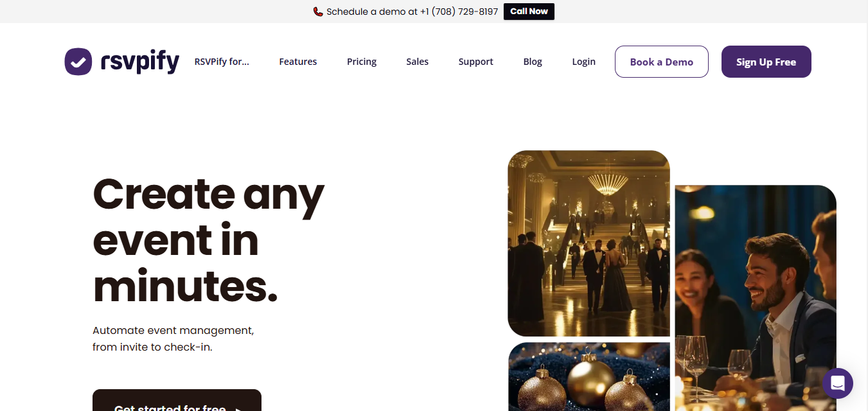
Task: Click the red phone icon in top banner
Action: point(318,12)
